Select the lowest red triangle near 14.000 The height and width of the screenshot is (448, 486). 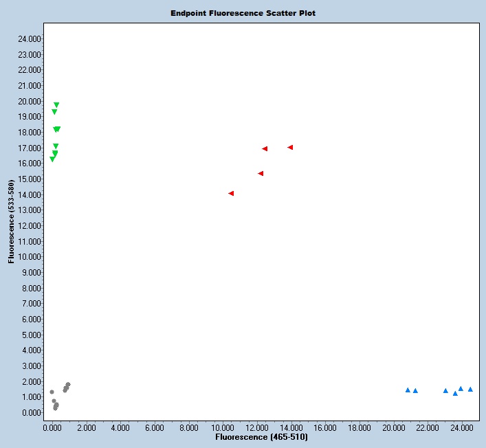231,194
